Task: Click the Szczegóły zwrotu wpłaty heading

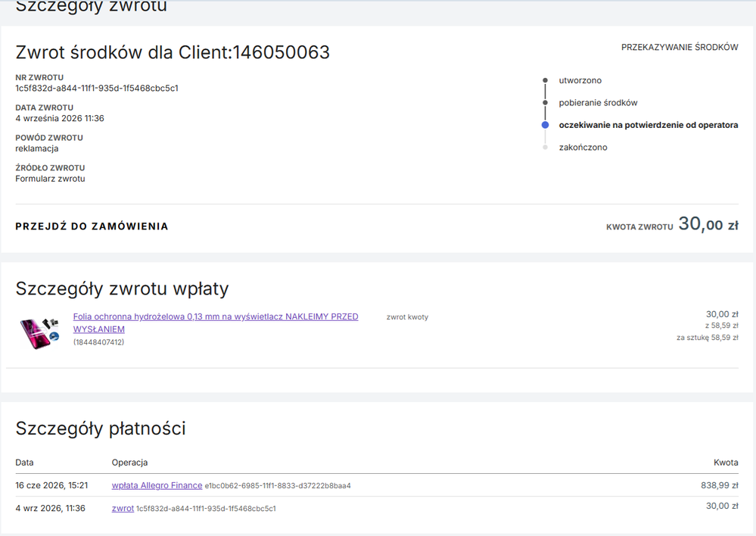Action: click(x=122, y=288)
